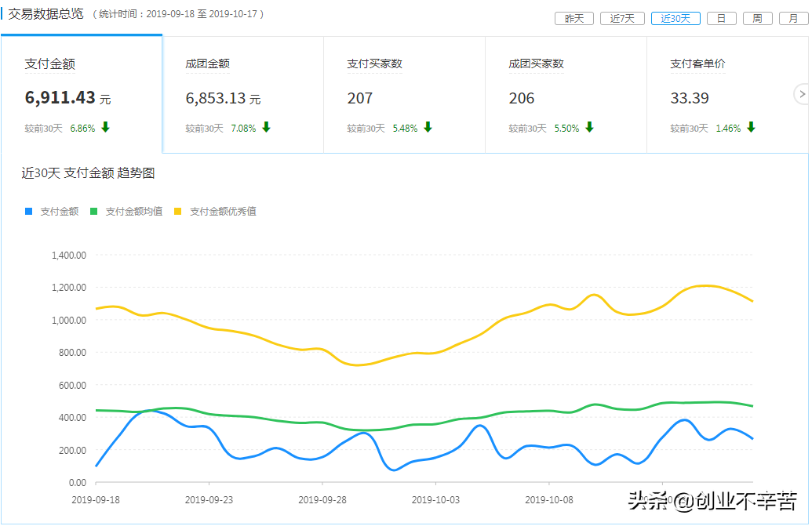This screenshot has width=812, height=526.
Task: Click the 5.48% change percentage
Action: (405, 129)
